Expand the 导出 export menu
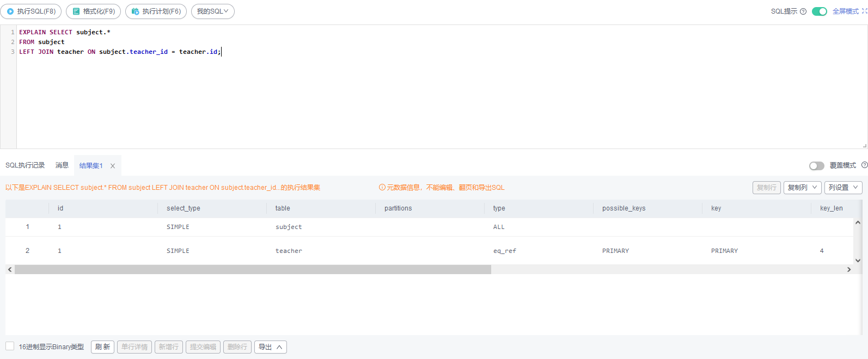This screenshot has width=868, height=359. [271, 347]
